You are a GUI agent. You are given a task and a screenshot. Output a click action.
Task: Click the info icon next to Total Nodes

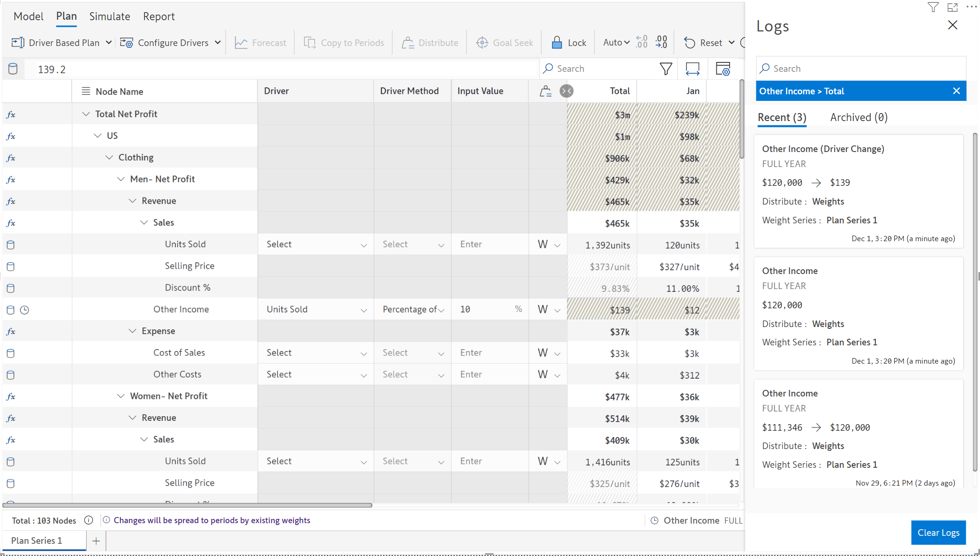tap(89, 520)
